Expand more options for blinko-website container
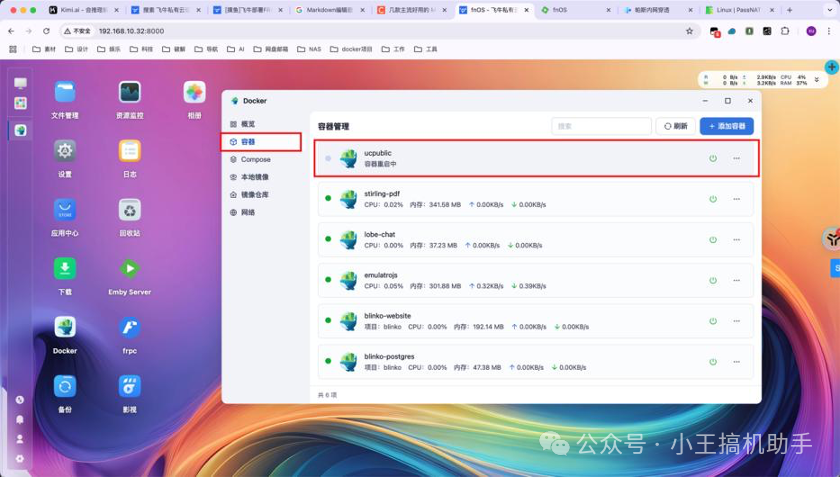This screenshot has width=840, height=478. click(737, 321)
